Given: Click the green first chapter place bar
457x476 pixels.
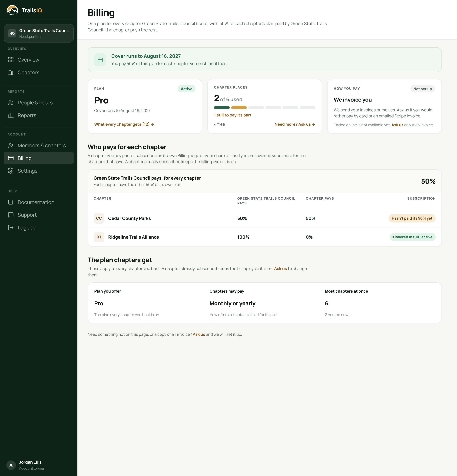Looking at the screenshot, I should pos(222,108).
